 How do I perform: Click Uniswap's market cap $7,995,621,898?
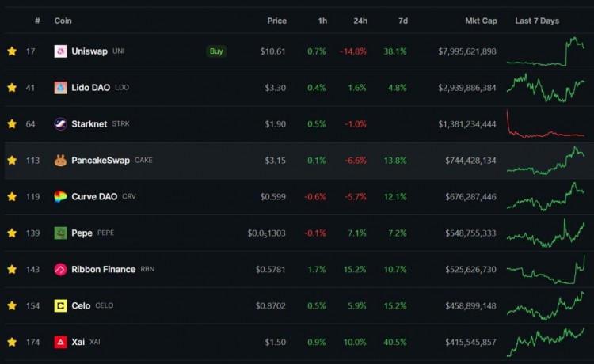467,51
